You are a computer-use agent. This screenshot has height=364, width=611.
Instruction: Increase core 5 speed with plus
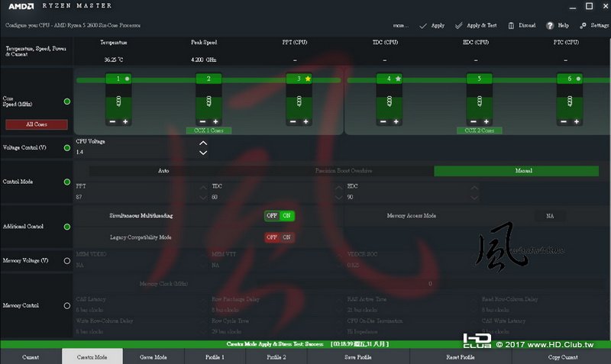[x=487, y=122]
